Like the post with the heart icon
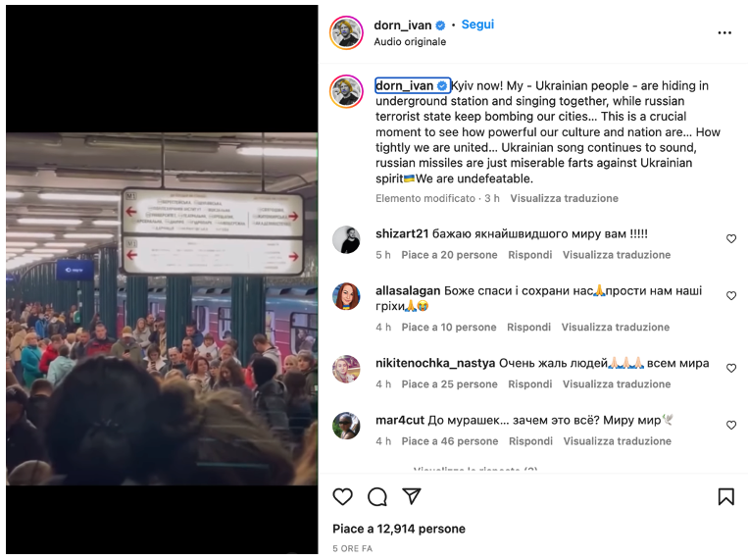The image size is (748, 560). coord(342,496)
